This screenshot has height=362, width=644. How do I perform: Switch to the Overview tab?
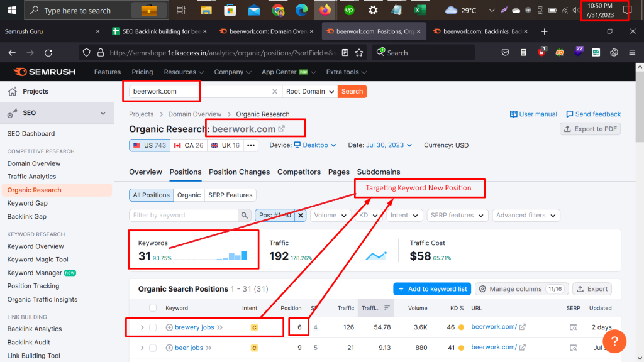click(145, 172)
